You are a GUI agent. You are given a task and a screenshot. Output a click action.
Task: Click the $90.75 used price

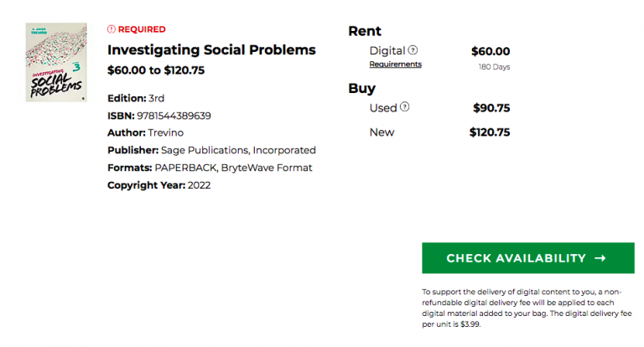[491, 108]
